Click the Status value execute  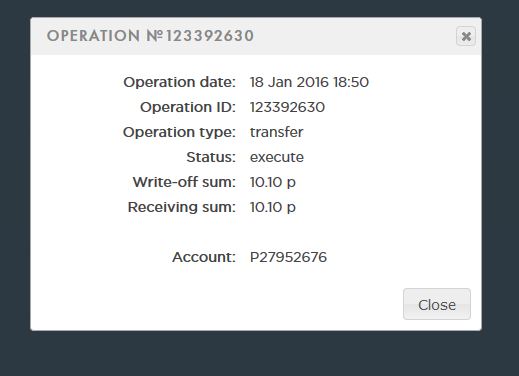277,157
